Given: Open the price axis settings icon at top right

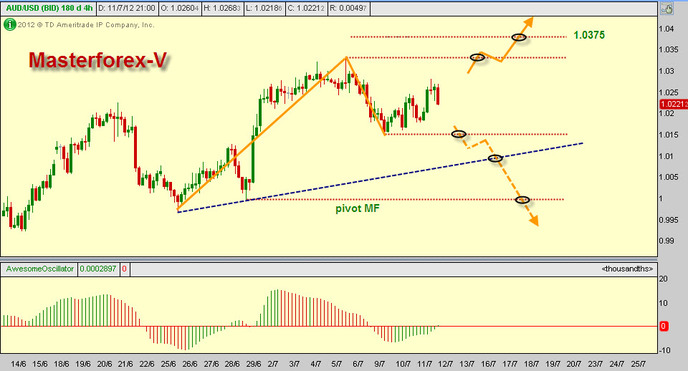Looking at the screenshot, I should tap(667, 8).
